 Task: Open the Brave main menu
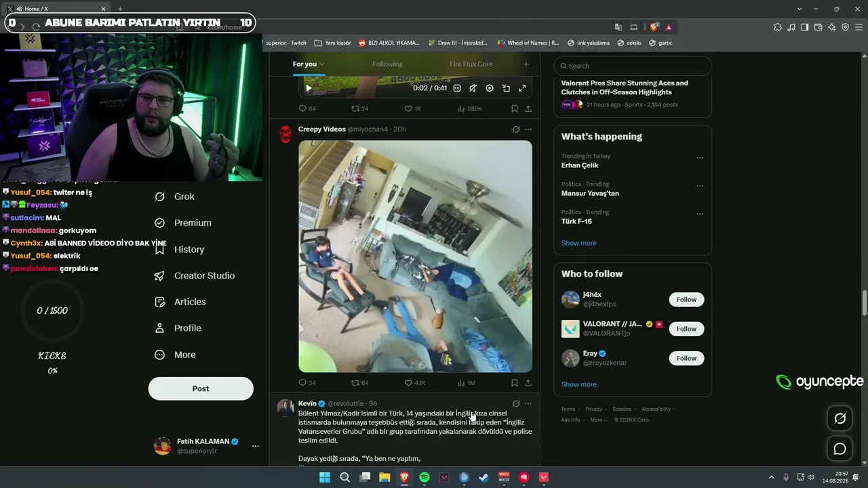tap(859, 27)
